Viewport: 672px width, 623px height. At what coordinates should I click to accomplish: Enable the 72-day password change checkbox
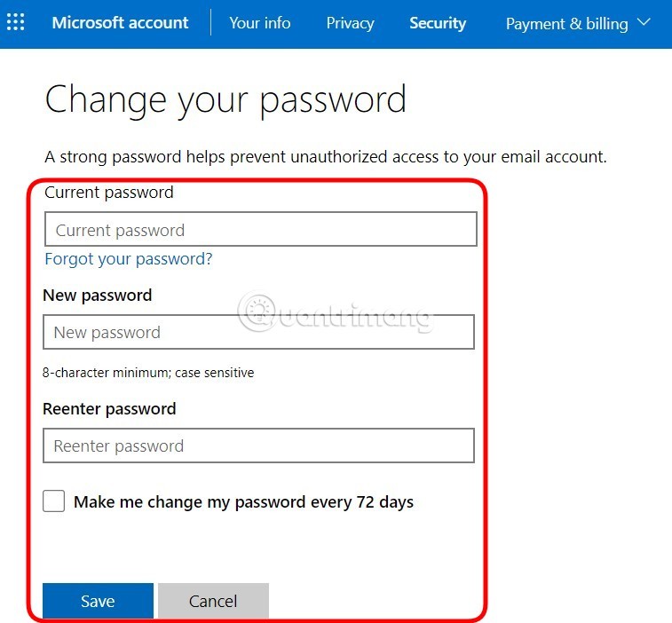tap(54, 501)
